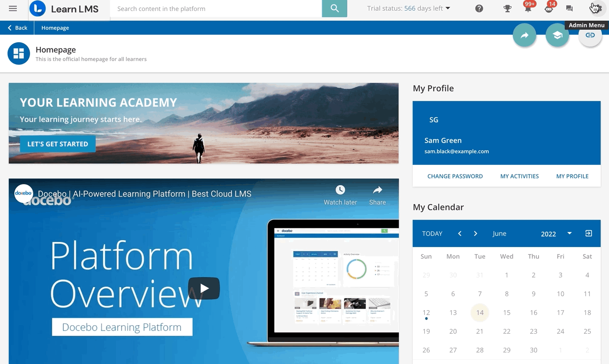
Task: Open the help question mark icon
Action: (x=479, y=8)
